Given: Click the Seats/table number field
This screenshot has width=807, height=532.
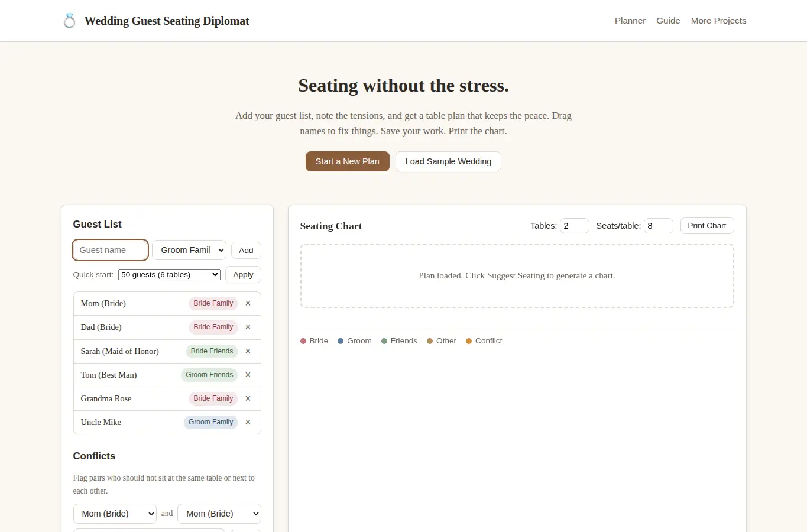Looking at the screenshot, I should [659, 226].
